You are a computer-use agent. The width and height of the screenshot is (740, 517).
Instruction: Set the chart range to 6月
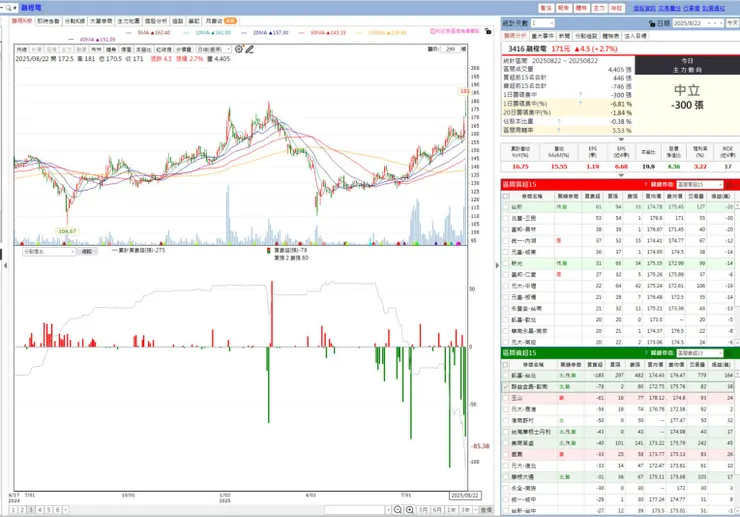437,510
